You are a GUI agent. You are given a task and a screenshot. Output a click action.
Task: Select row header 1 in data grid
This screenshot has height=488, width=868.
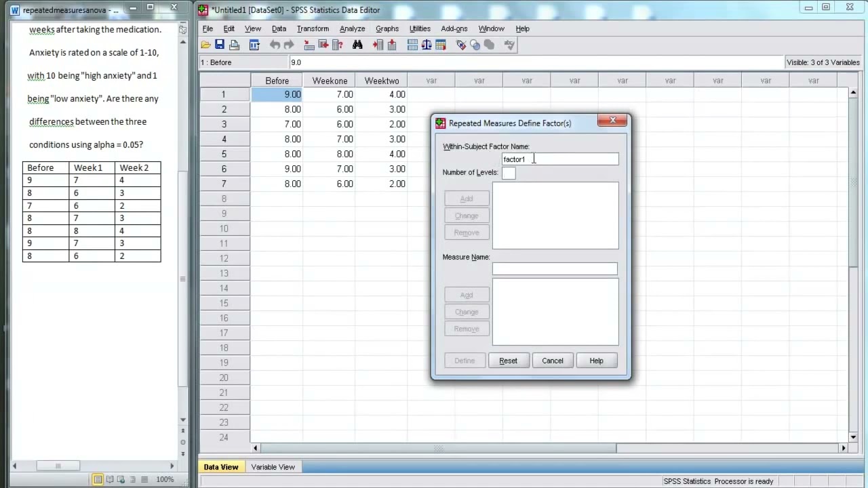coord(224,94)
